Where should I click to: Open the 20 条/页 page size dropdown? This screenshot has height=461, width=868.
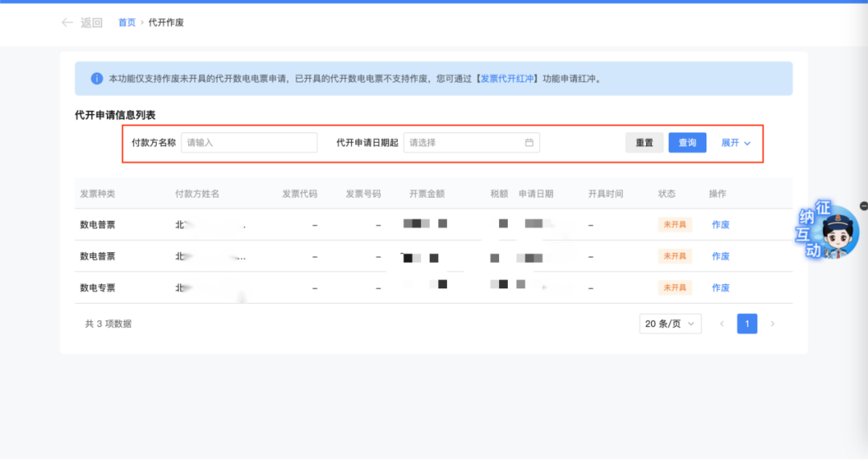[x=669, y=324]
